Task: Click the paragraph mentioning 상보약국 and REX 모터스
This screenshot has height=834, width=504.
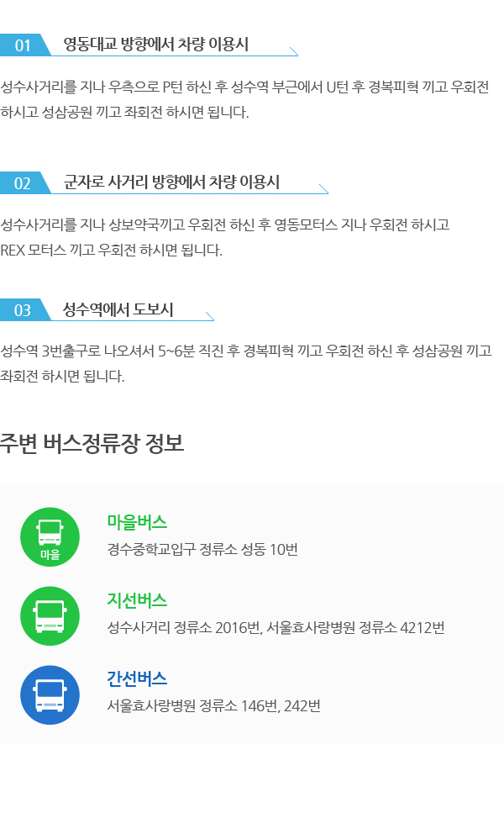Action: click(225, 237)
